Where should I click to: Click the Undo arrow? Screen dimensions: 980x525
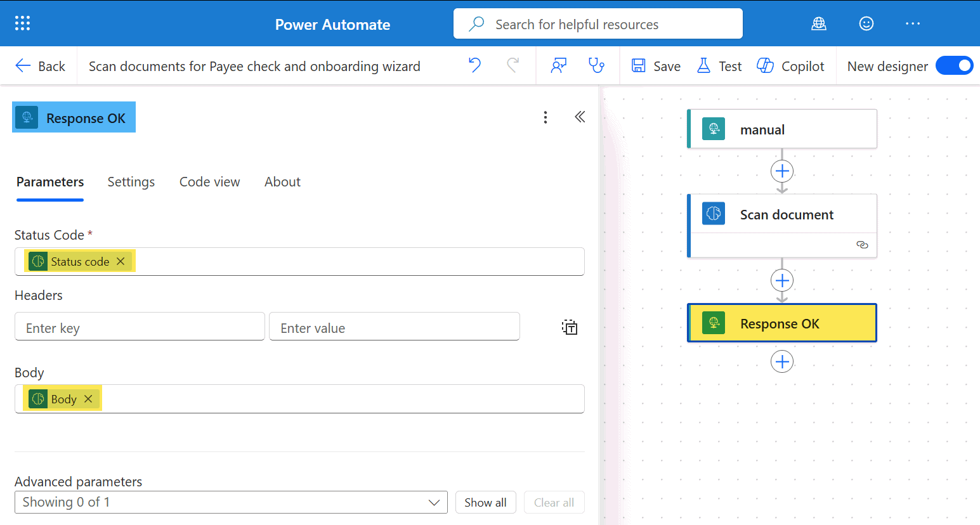474,65
